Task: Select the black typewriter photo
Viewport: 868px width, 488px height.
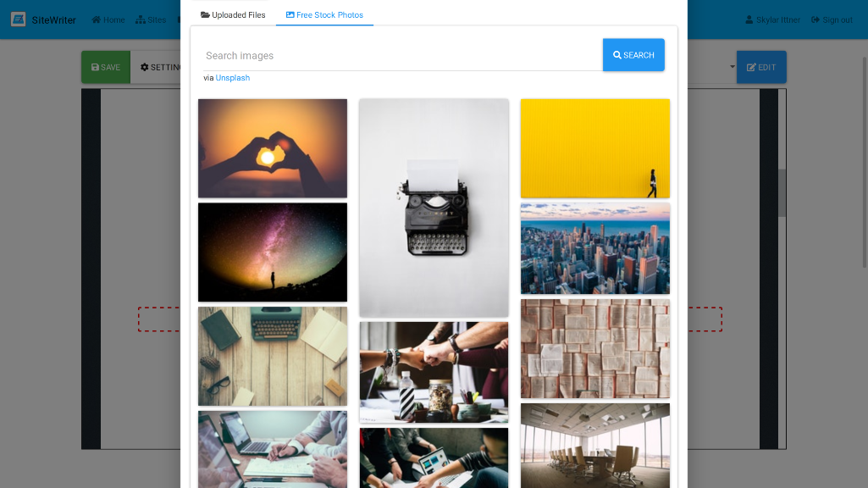Action: pyautogui.click(x=434, y=208)
